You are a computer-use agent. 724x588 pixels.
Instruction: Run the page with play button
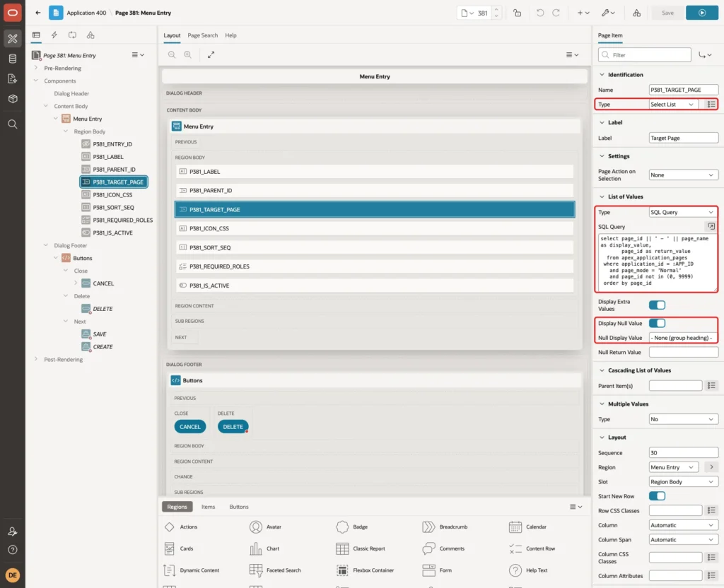702,13
